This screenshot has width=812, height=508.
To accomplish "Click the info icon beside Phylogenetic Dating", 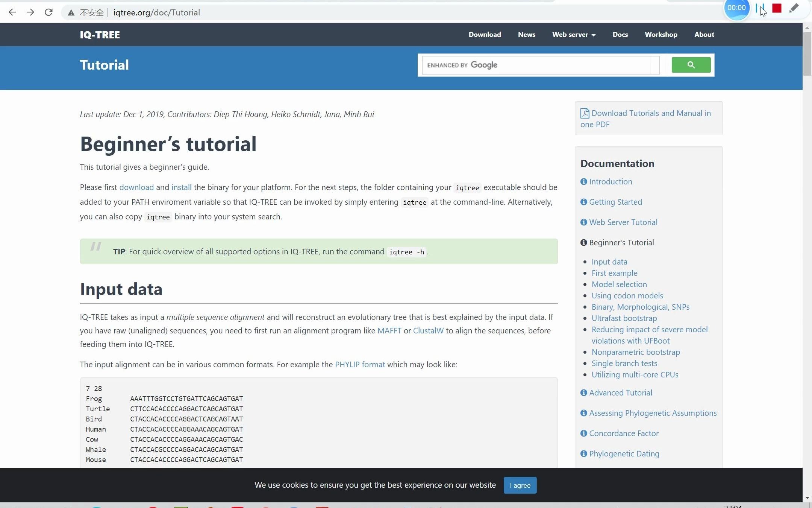I will pyautogui.click(x=583, y=454).
